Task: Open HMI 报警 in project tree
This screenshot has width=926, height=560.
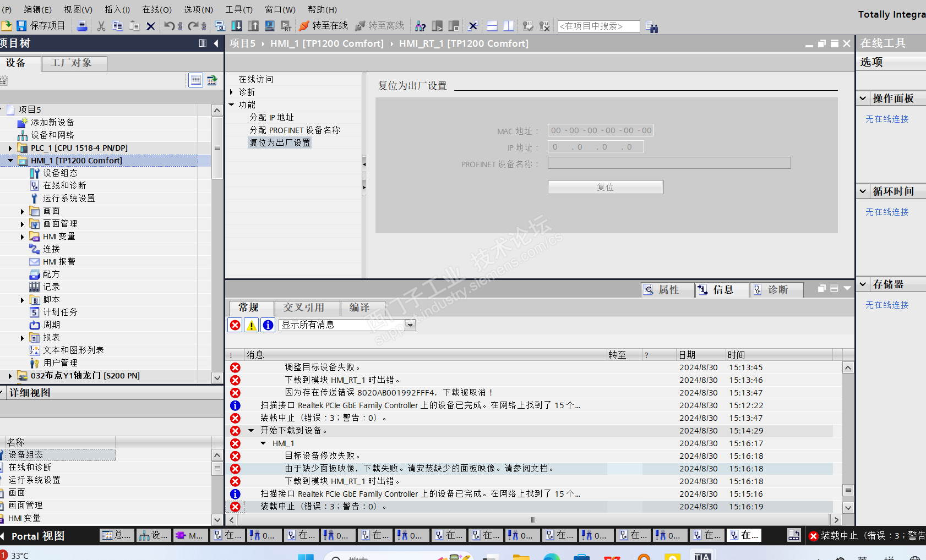Action: pyautogui.click(x=59, y=262)
